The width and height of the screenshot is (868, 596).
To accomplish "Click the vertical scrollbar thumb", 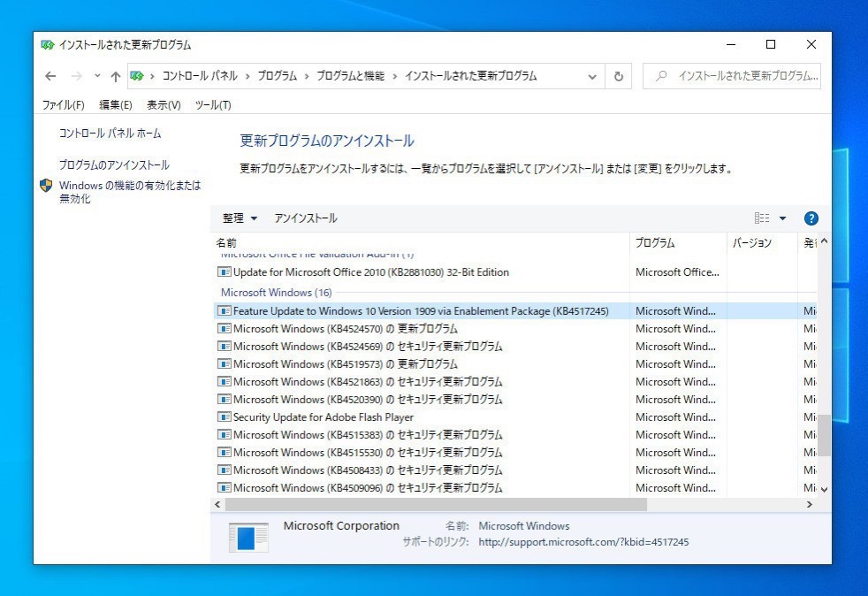I will 825,435.
